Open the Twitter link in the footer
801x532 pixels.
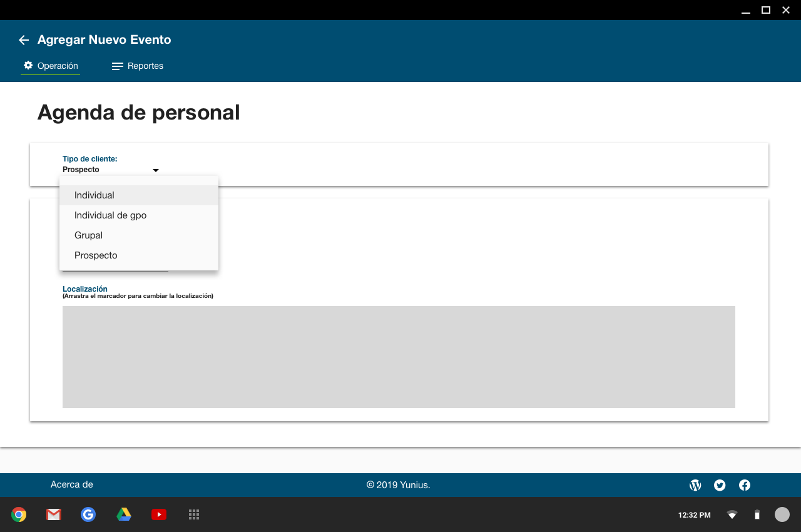point(720,485)
